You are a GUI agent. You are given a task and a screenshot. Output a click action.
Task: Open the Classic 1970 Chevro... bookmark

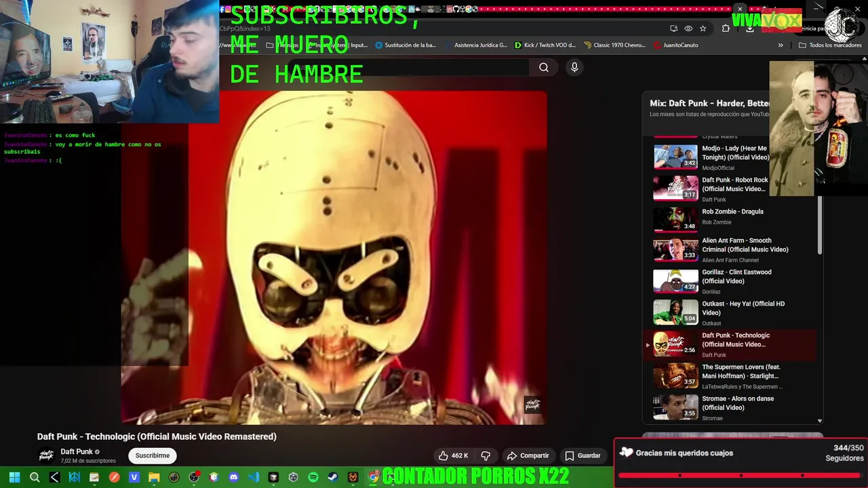(614, 45)
